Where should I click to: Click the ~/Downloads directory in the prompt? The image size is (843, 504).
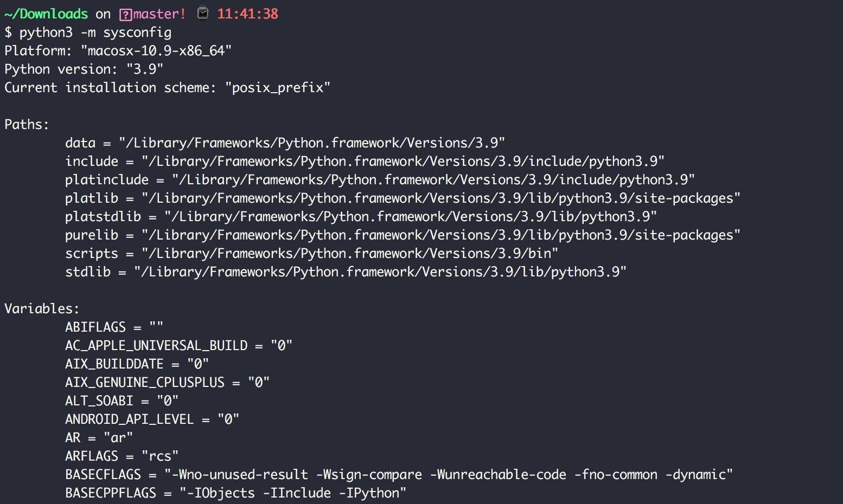click(46, 14)
